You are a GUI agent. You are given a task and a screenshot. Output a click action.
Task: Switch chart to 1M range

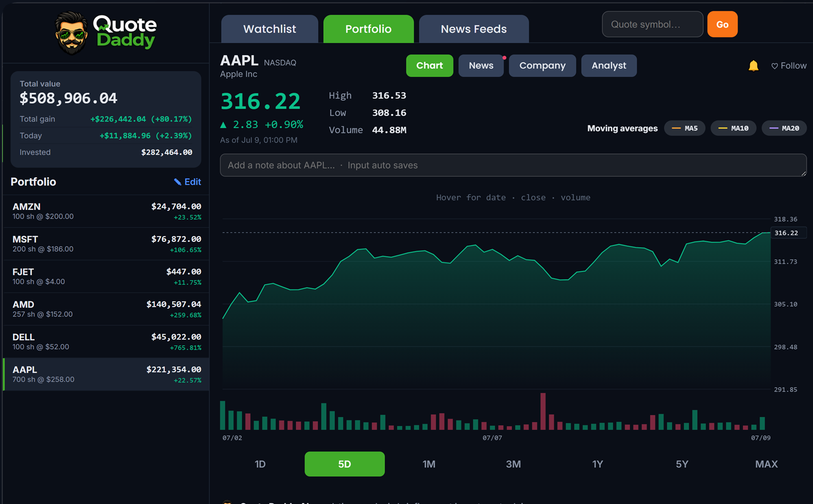coord(429,464)
